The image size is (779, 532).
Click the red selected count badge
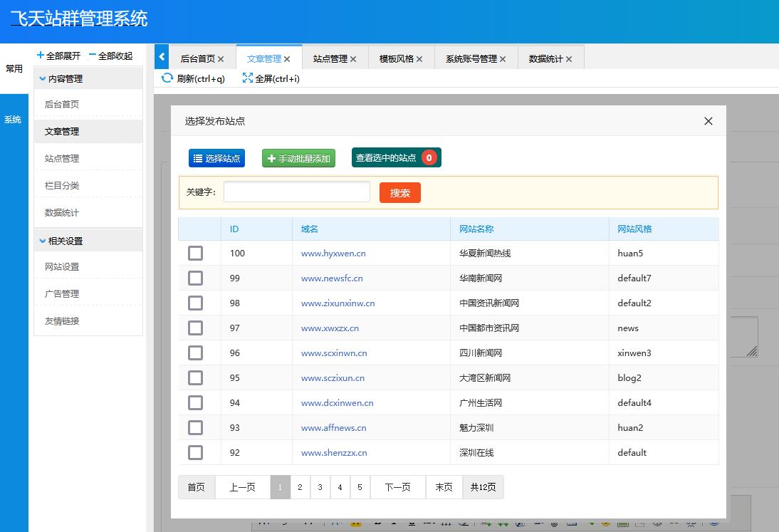tap(429, 157)
